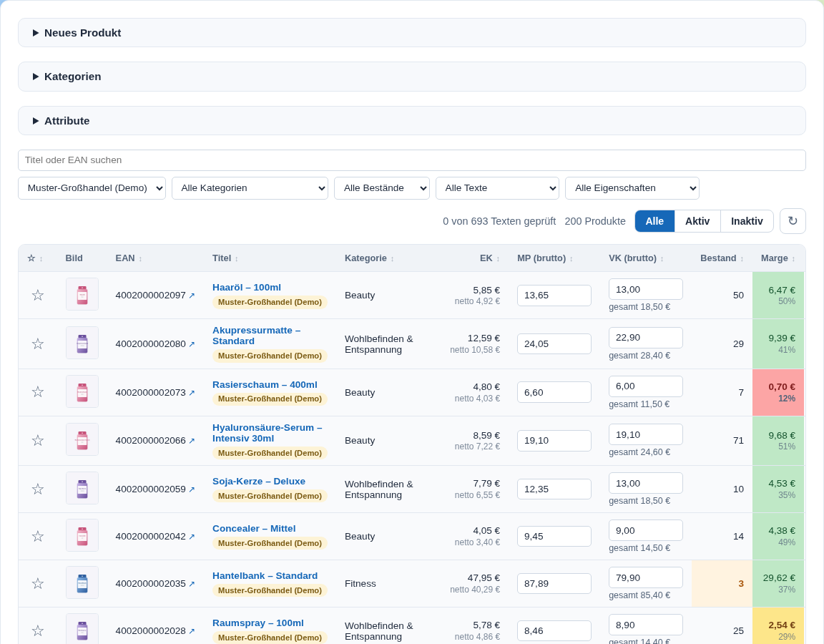
Task: Open the Hantelbank – Standard product link
Action: tap(265, 576)
